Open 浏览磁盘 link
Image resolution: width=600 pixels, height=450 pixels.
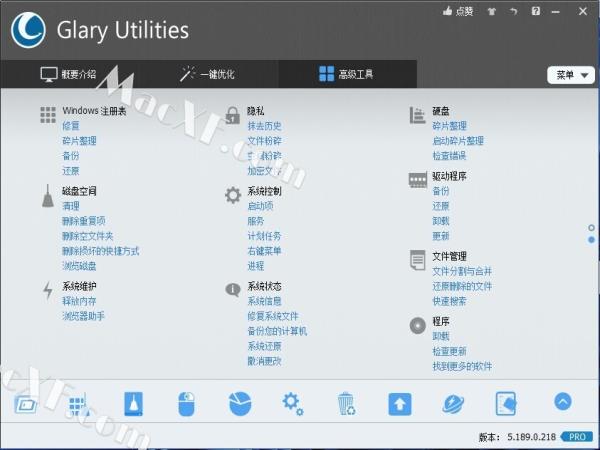click(x=79, y=266)
